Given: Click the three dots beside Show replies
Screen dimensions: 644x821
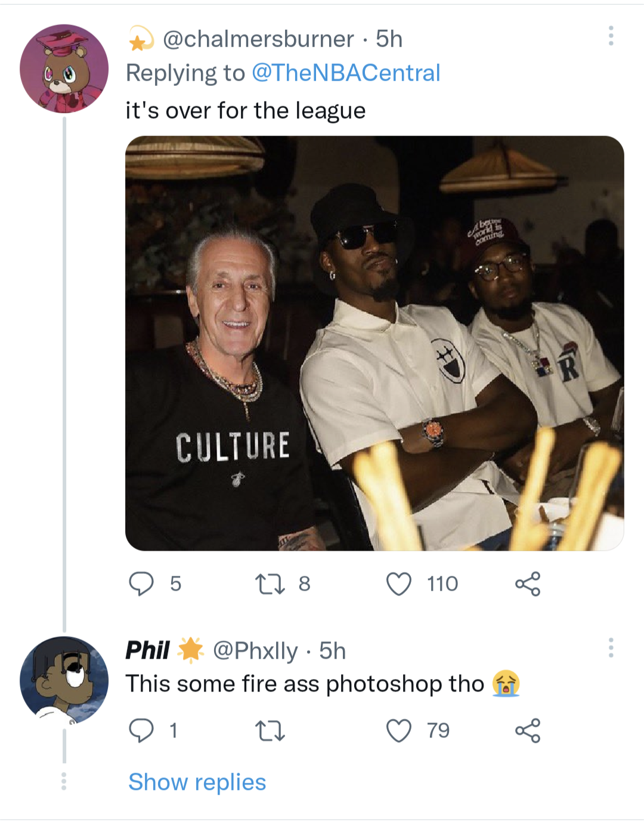Looking at the screenshot, I should [64, 782].
